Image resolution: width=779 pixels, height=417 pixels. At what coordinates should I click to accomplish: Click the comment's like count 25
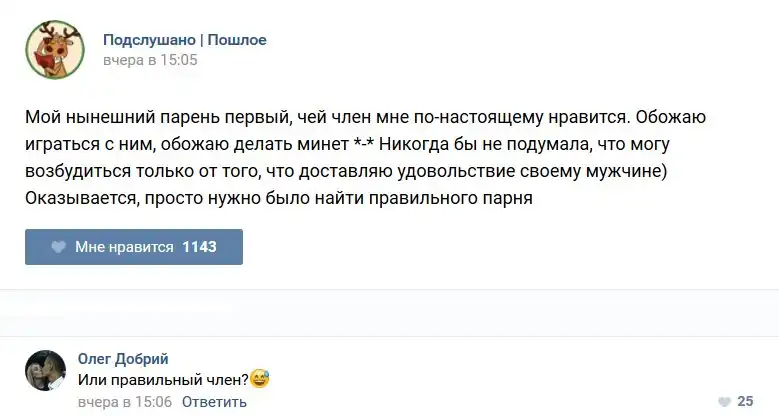[x=745, y=401]
